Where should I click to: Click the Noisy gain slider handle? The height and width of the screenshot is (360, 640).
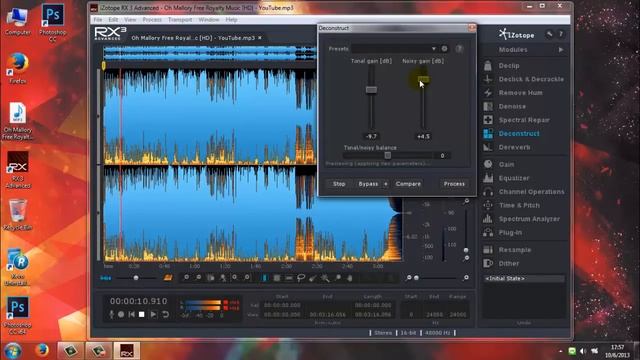(x=423, y=79)
